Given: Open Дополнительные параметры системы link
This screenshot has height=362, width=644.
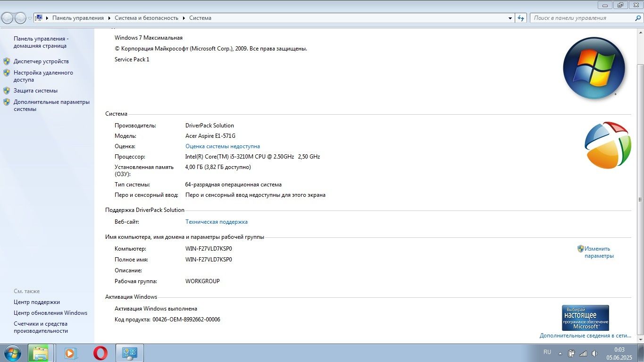Looking at the screenshot, I should tap(51, 105).
